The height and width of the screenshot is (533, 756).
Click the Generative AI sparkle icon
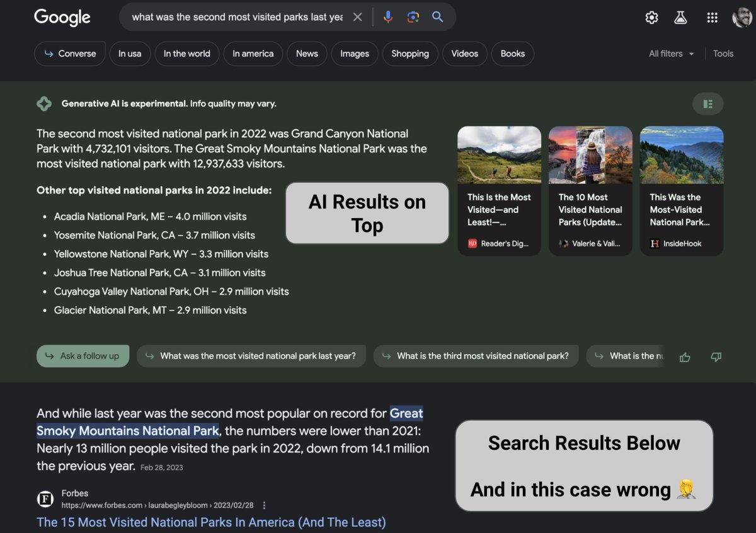(44, 104)
